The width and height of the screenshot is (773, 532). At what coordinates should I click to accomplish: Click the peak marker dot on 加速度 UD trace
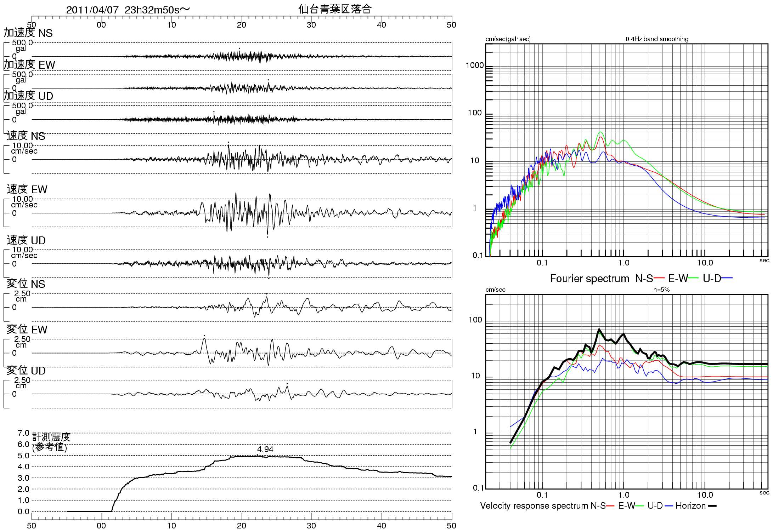point(214,111)
